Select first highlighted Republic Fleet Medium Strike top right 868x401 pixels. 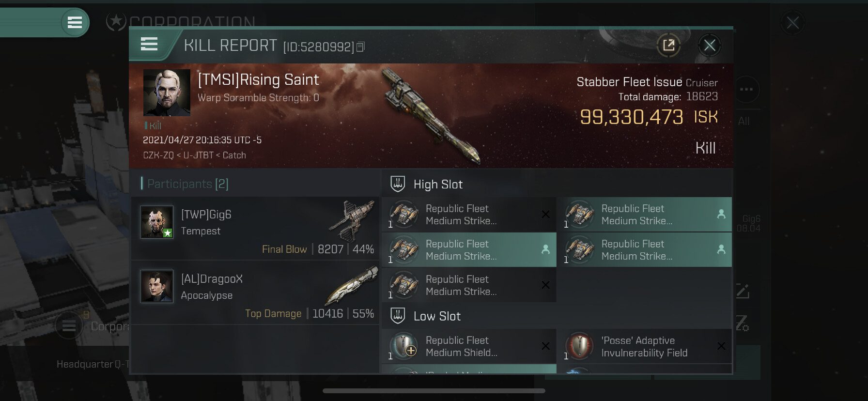[x=644, y=215]
